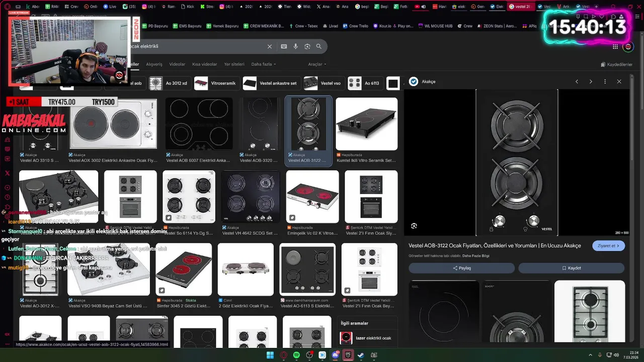Open Vestel AO-6113 S Elektrikli image
The height and width of the screenshot is (362, 644).
(x=307, y=269)
